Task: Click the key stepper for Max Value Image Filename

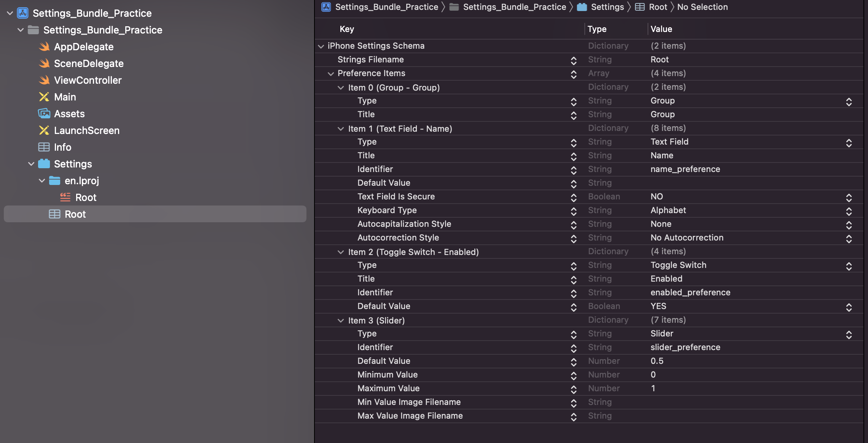Action: pos(574,417)
